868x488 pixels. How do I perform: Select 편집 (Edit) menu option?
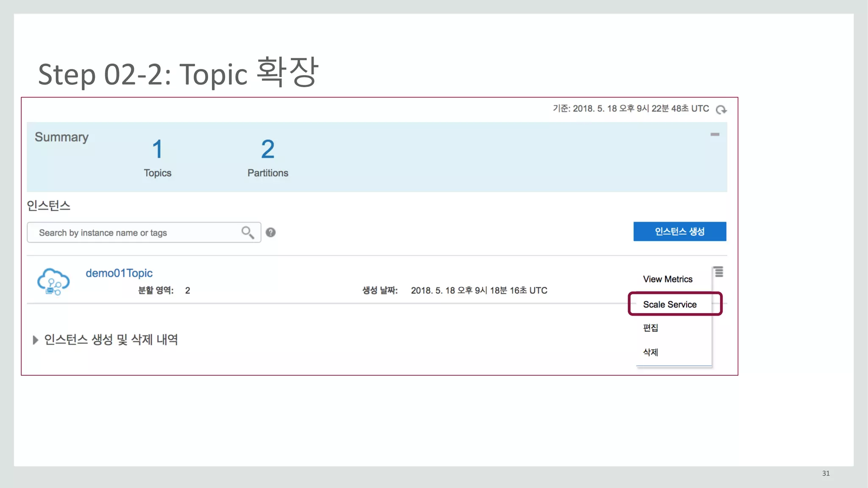pos(651,328)
